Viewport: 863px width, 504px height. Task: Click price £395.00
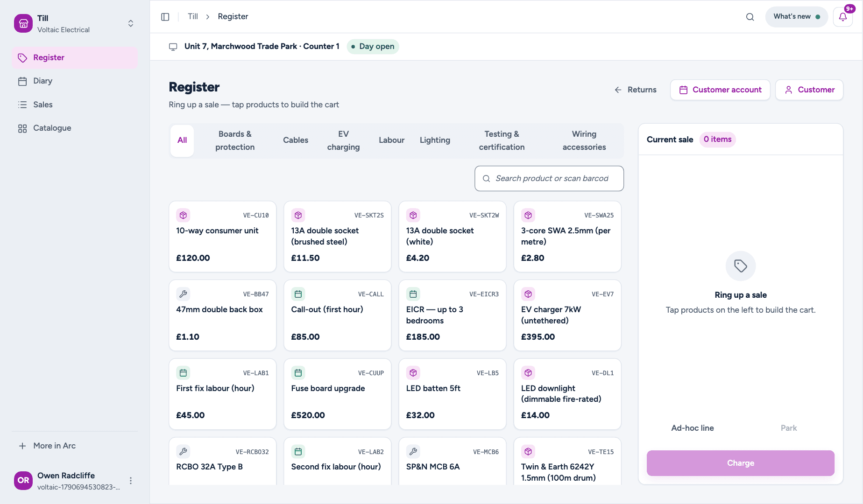(x=538, y=337)
